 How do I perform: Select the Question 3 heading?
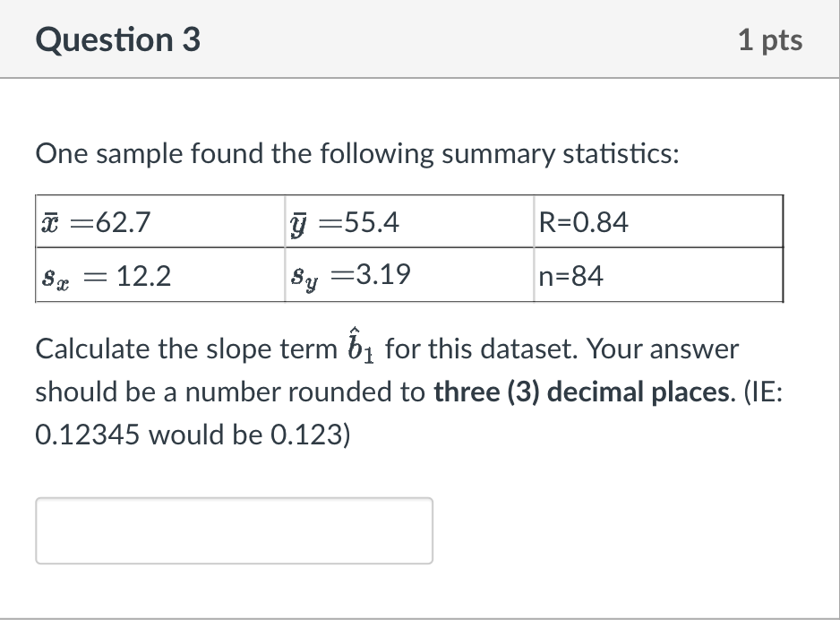116,39
